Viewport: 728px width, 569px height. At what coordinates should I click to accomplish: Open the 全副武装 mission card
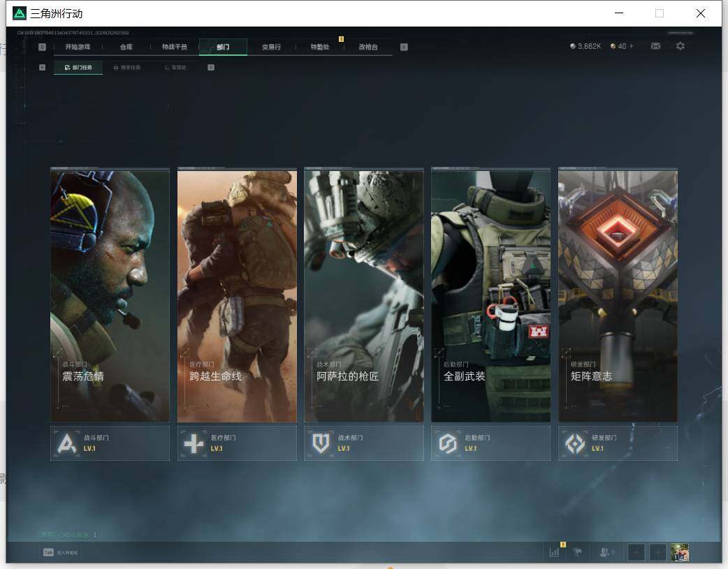point(490,295)
